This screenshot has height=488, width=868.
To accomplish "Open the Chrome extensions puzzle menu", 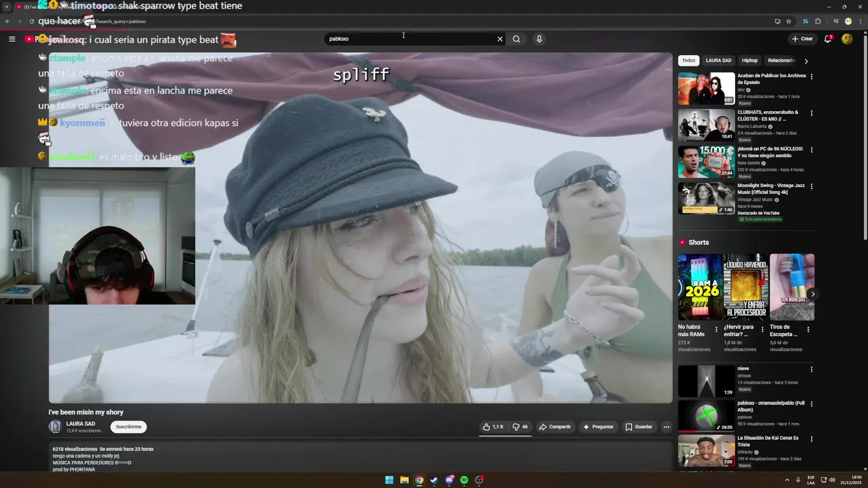I will click(818, 21).
